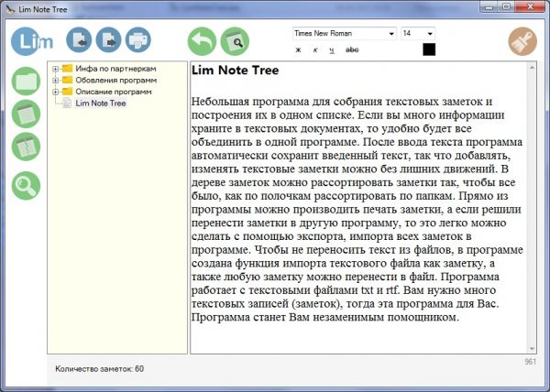This screenshot has height=392, width=550.
Task: Click the torn note delete icon
Action: 26,147
